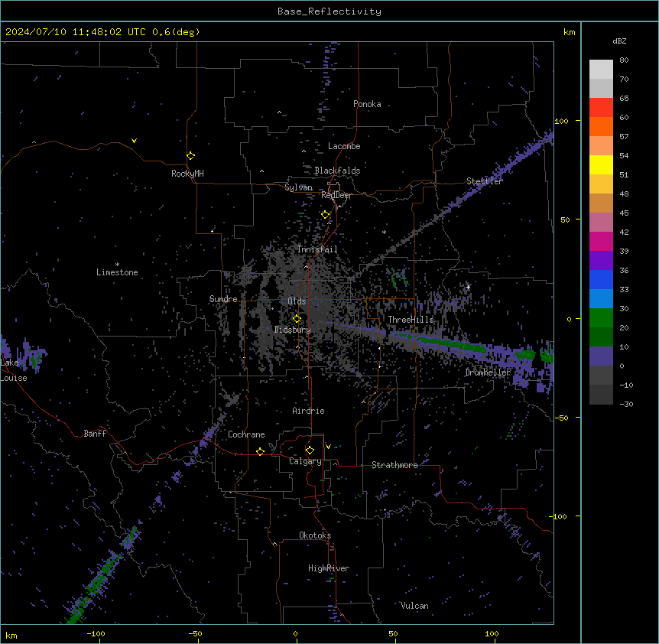Click the Olds city label

click(x=297, y=301)
